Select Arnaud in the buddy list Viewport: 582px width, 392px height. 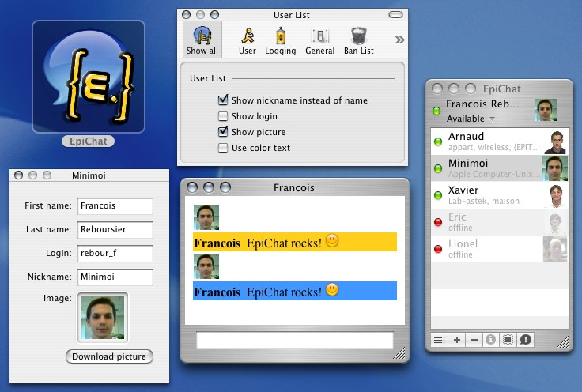click(x=500, y=141)
